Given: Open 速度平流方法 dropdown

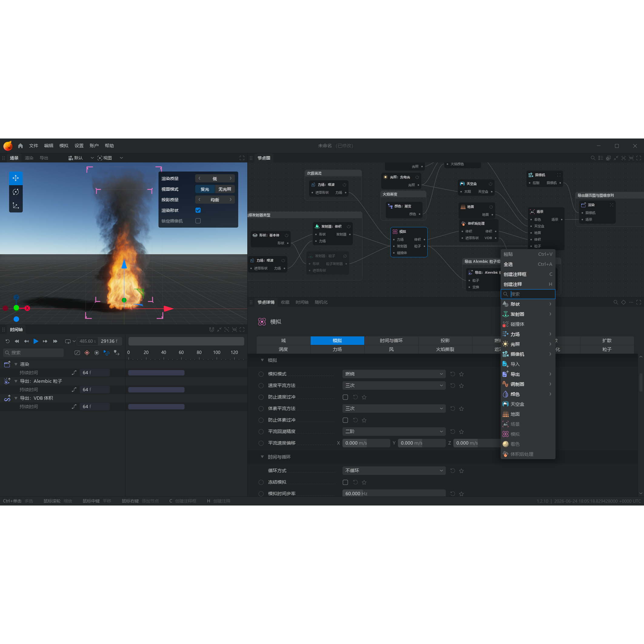Looking at the screenshot, I should [x=394, y=386].
